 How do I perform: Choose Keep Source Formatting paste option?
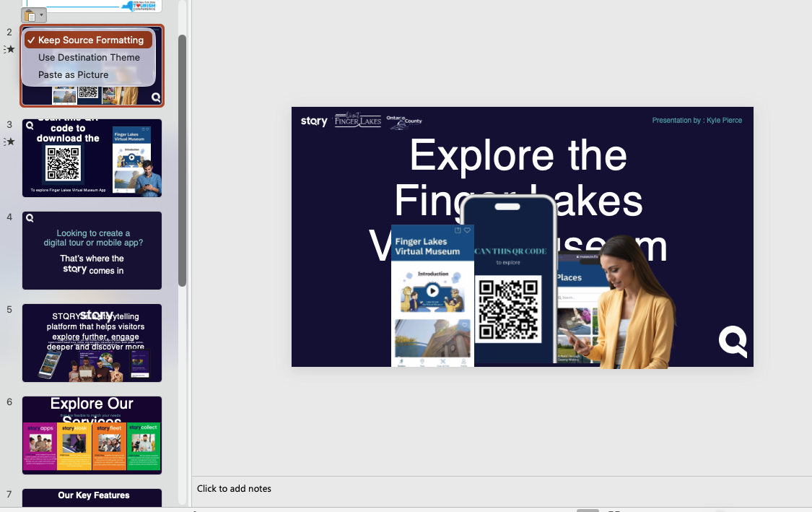click(x=88, y=40)
